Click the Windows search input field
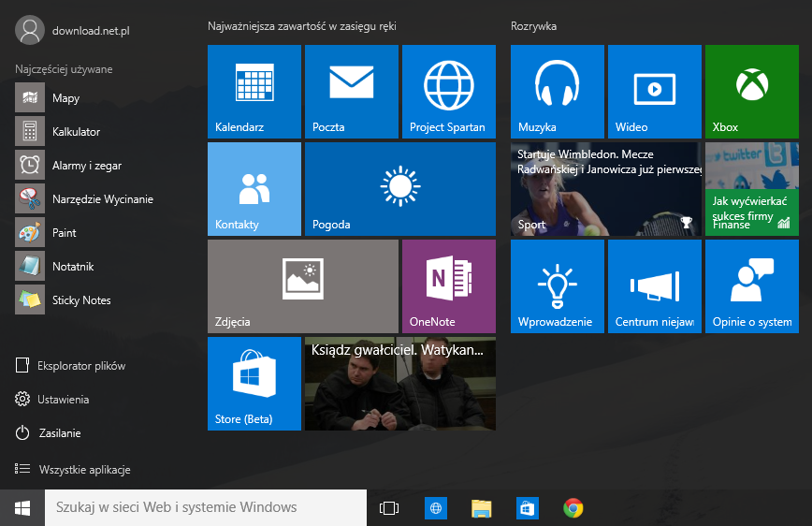 pyautogui.click(x=206, y=507)
